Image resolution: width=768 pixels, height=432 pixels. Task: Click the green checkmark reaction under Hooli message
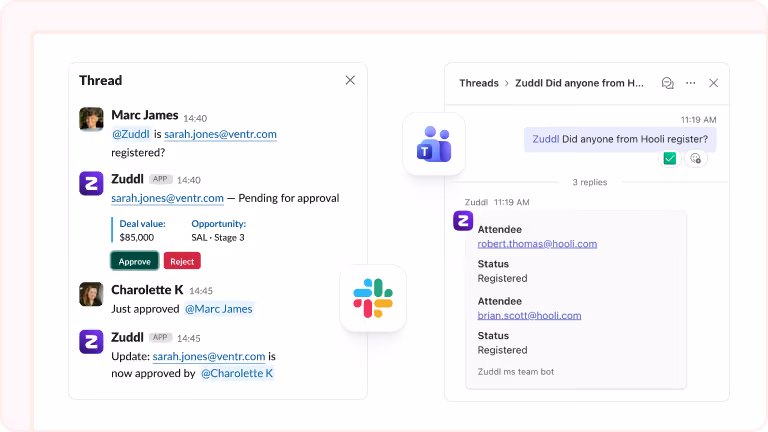[670, 158]
